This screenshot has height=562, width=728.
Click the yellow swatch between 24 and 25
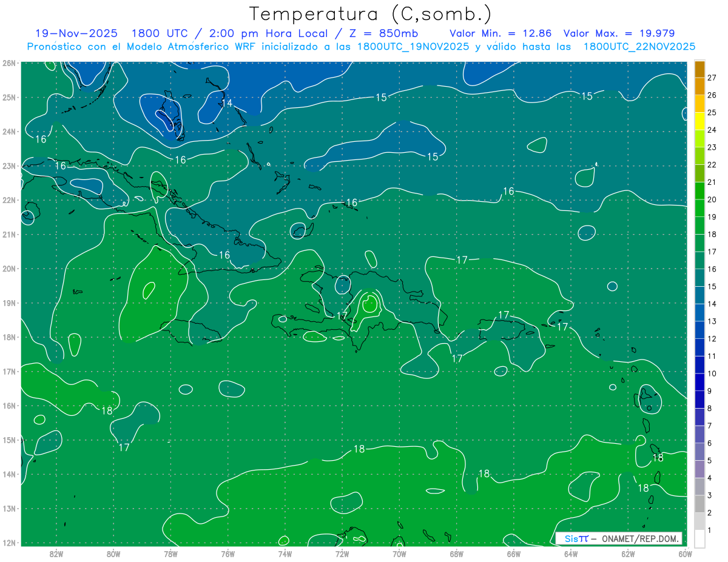point(699,121)
